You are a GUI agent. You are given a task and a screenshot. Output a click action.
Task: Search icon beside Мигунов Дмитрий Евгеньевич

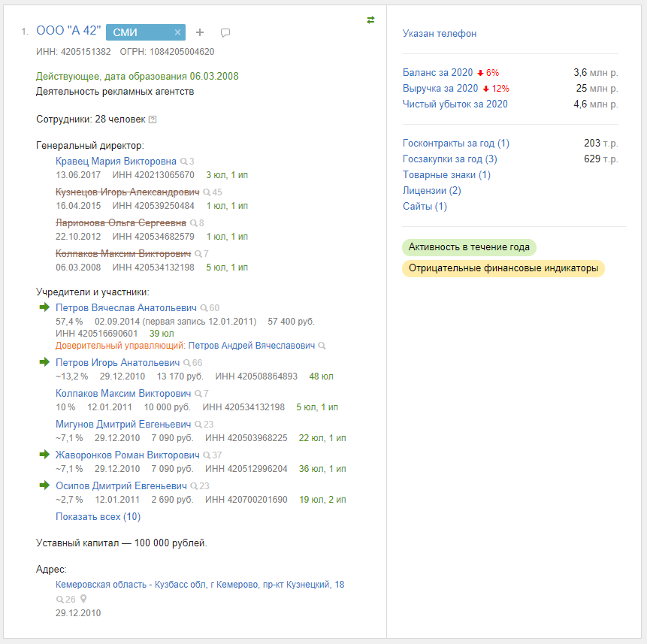[198, 425]
